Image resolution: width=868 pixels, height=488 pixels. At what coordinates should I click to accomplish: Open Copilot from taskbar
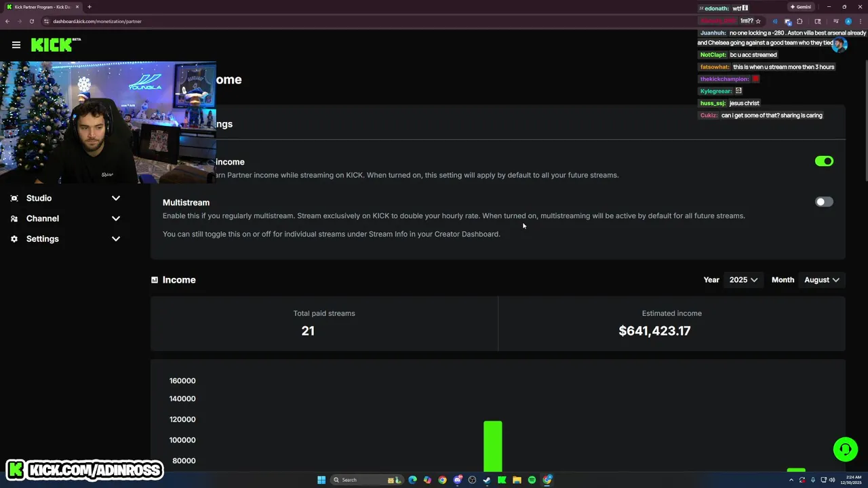(427, 480)
